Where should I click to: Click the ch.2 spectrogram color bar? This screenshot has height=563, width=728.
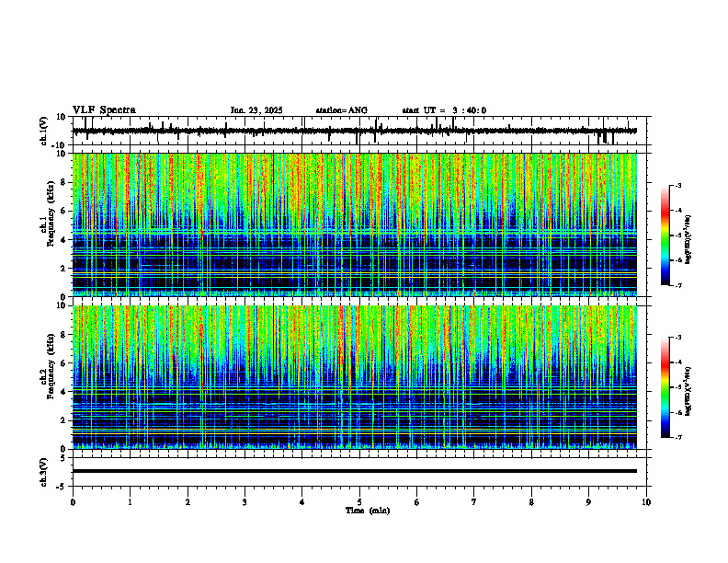click(665, 387)
